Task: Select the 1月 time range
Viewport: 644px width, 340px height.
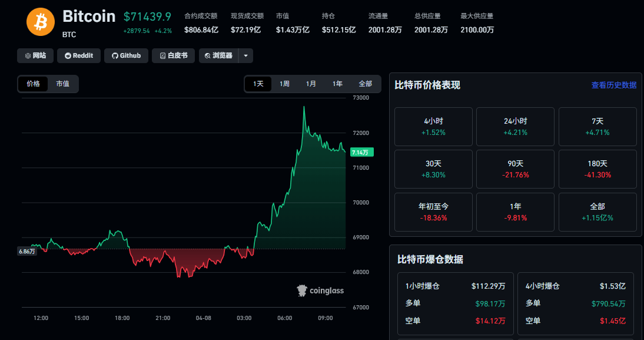Action: click(x=311, y=84)
